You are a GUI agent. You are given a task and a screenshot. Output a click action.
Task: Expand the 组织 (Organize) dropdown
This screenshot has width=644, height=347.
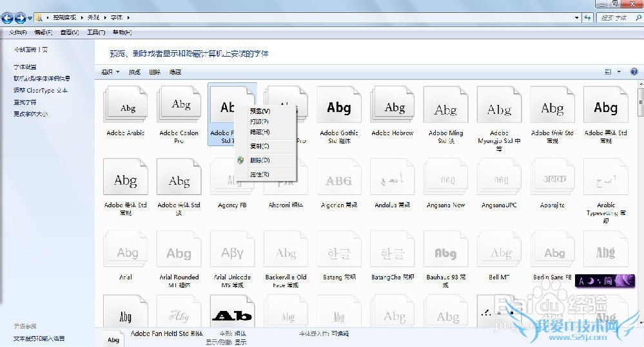[x=108, y=72]
